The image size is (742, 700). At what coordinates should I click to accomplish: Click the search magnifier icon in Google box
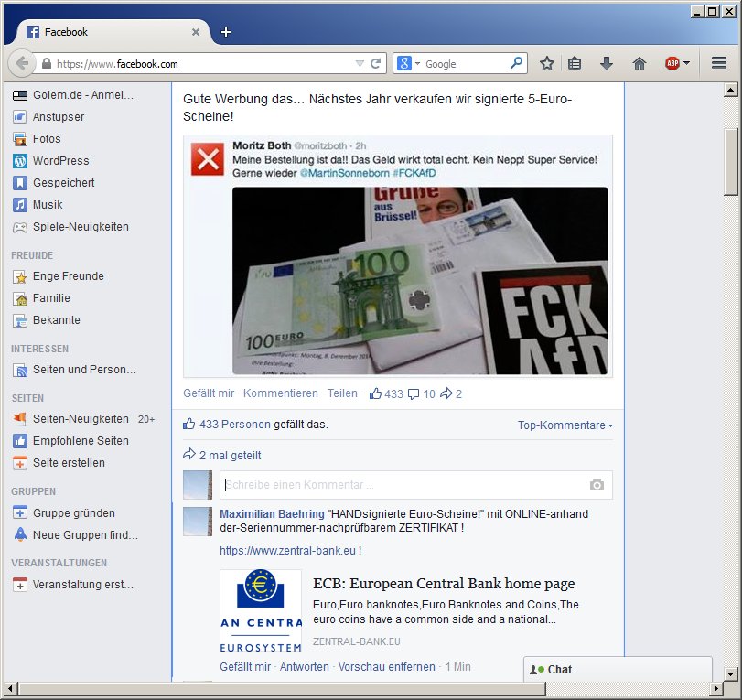517,62
